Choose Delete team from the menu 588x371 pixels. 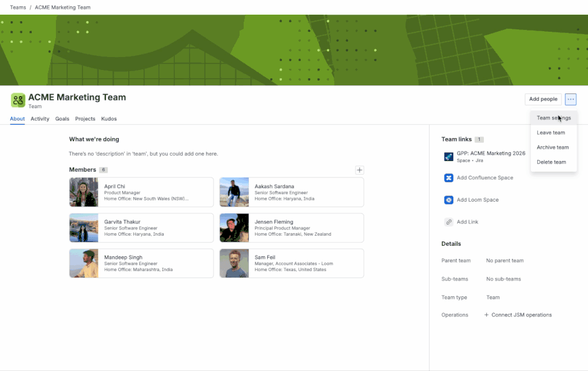tap(553, 162)
